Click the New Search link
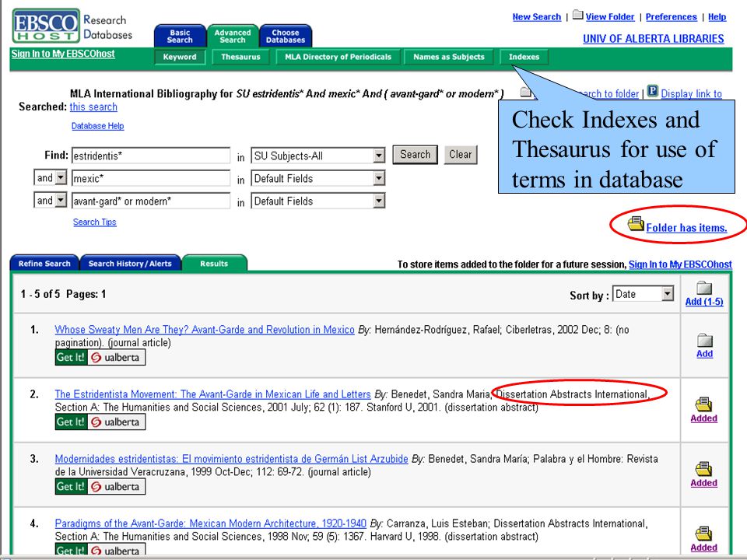Image resolution: width=747 pixels, height=560 pixels. click(x=536, y=16)
